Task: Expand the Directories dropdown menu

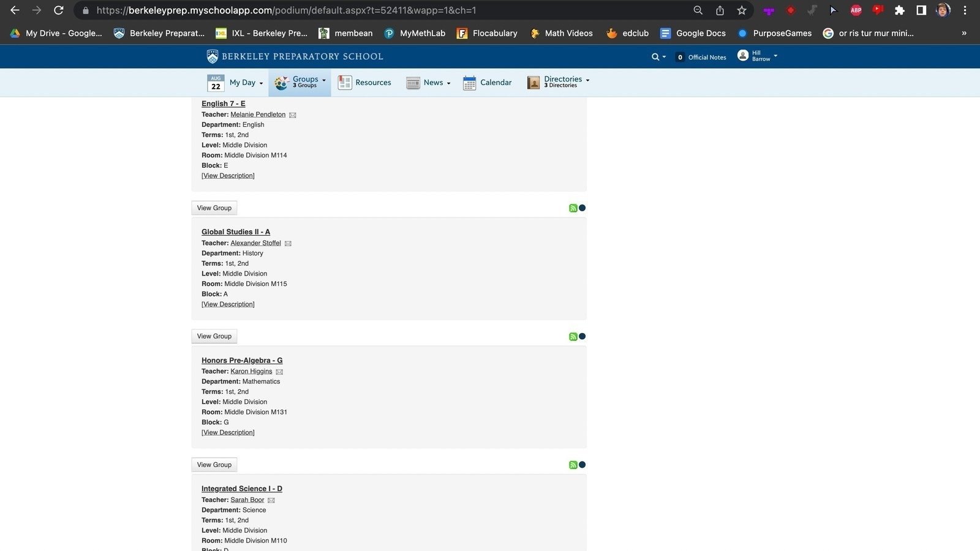Action: point(559,82)
